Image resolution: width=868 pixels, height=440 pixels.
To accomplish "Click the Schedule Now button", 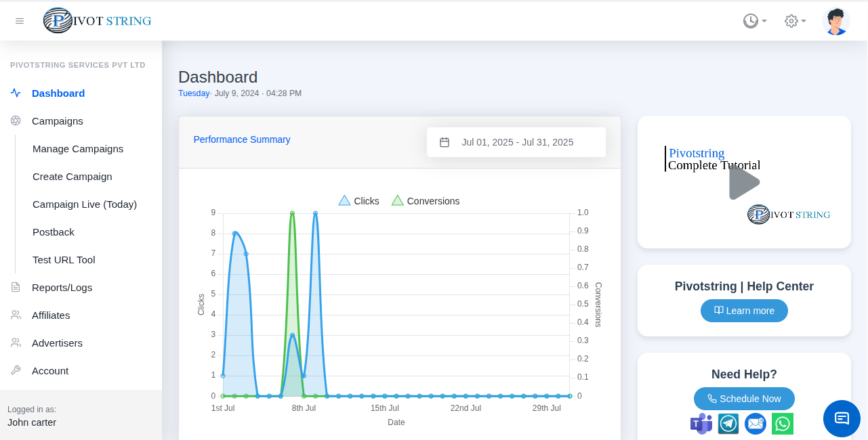I will click(744, 399).
